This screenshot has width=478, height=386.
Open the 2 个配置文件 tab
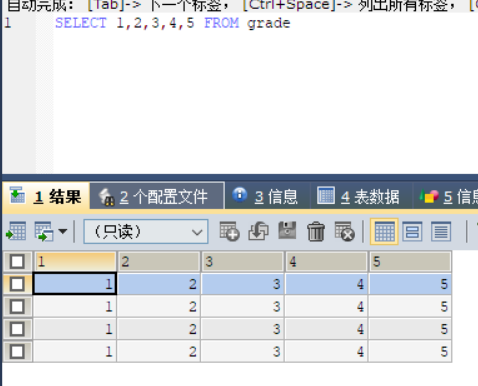click(157, 196)
